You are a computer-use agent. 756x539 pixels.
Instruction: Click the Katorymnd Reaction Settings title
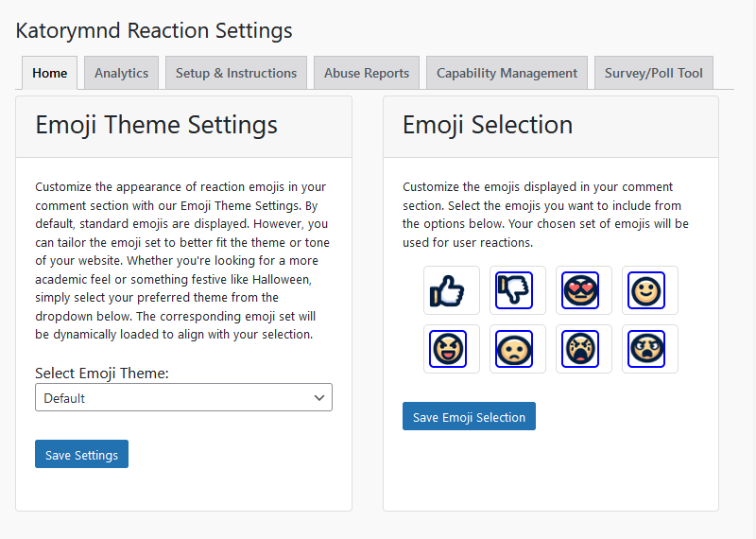154,30
